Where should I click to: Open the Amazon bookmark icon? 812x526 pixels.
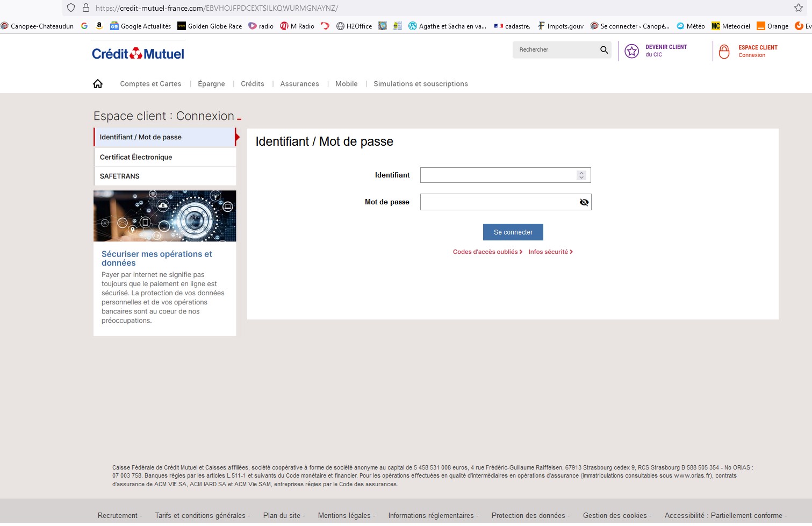click(x=99, y=26)
